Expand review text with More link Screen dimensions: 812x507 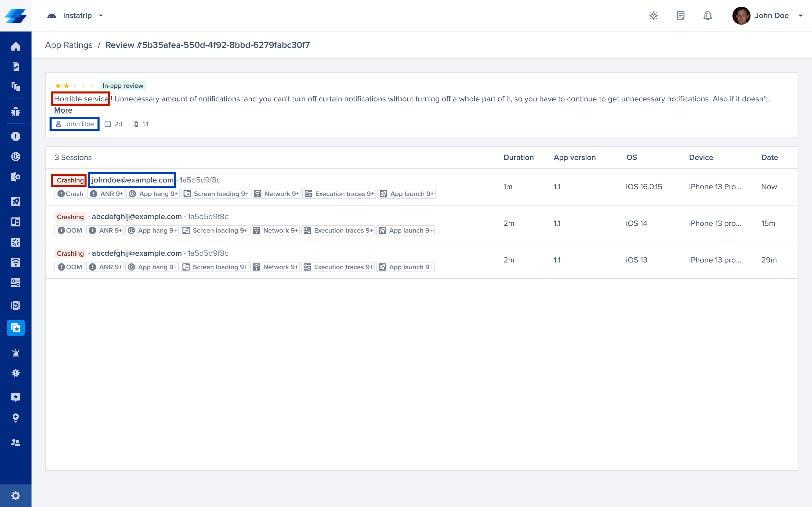[63, 110]
